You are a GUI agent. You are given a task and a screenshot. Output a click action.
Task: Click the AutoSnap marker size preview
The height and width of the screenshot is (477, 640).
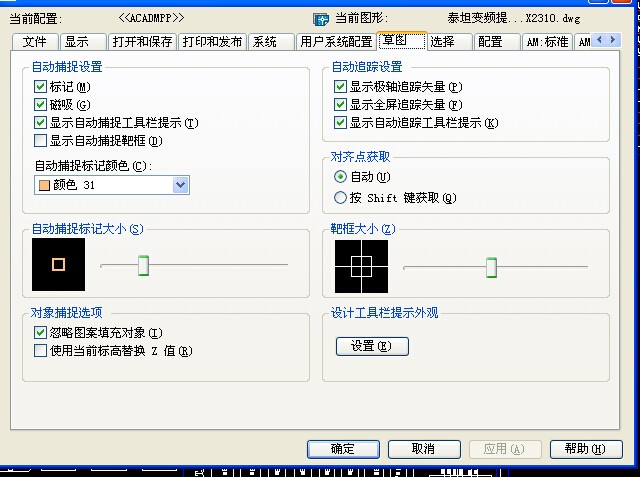(x=58, y=264)
